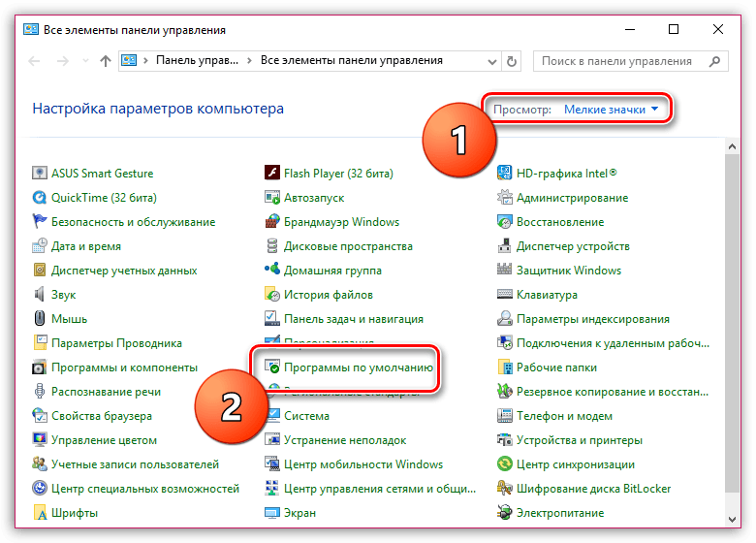This screenshot has width=756, height=543.
Task: Click Панель управ... breadcrumb segment
Action: [197, 60]
